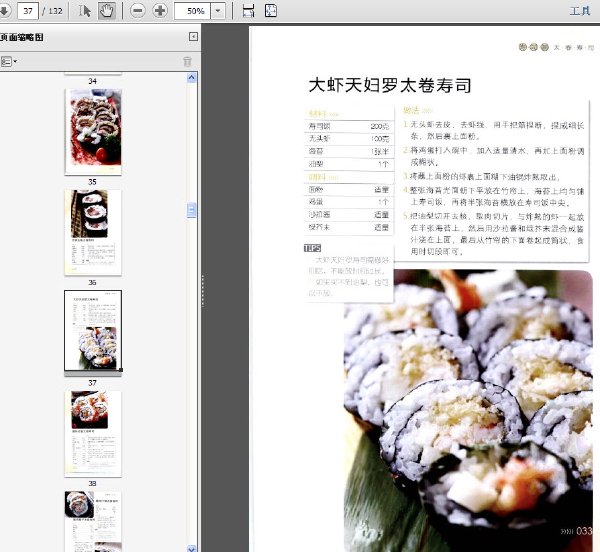Image resolution: width=600 pixels, height=552 pixels.
Task: Click the TIPS label in the document
Action: coord(312,248)
